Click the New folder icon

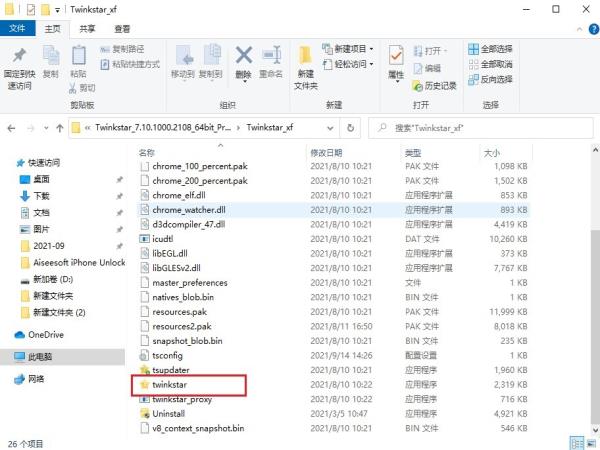305,56
